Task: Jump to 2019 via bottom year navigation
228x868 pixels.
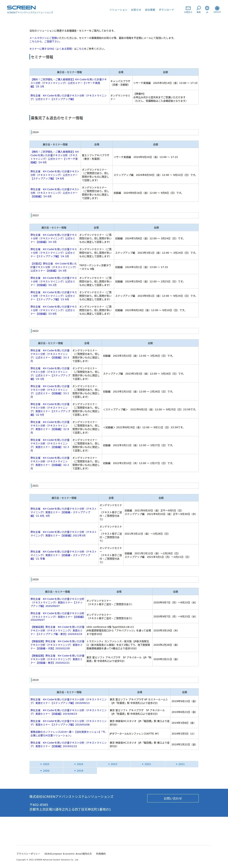Action: [x=80, y=771]
